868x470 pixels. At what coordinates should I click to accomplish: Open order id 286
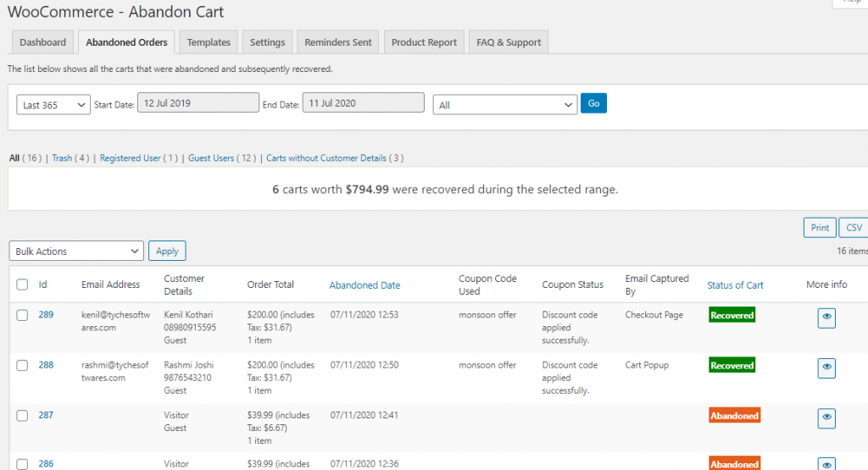pos(46,464)
